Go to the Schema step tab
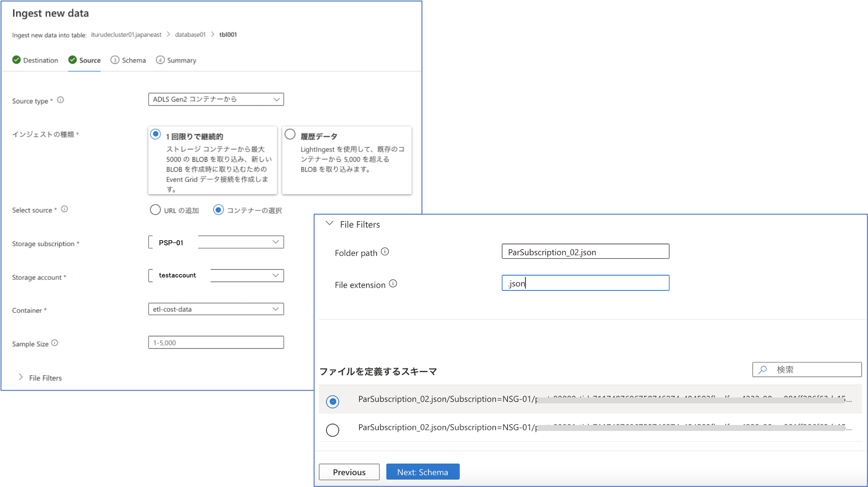 [128, 60]
